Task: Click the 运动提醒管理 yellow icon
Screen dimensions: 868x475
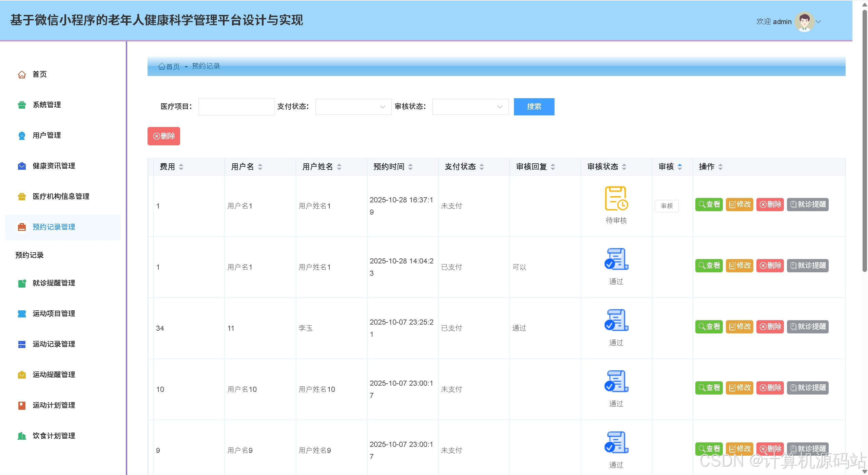Action: pos(22,375)
